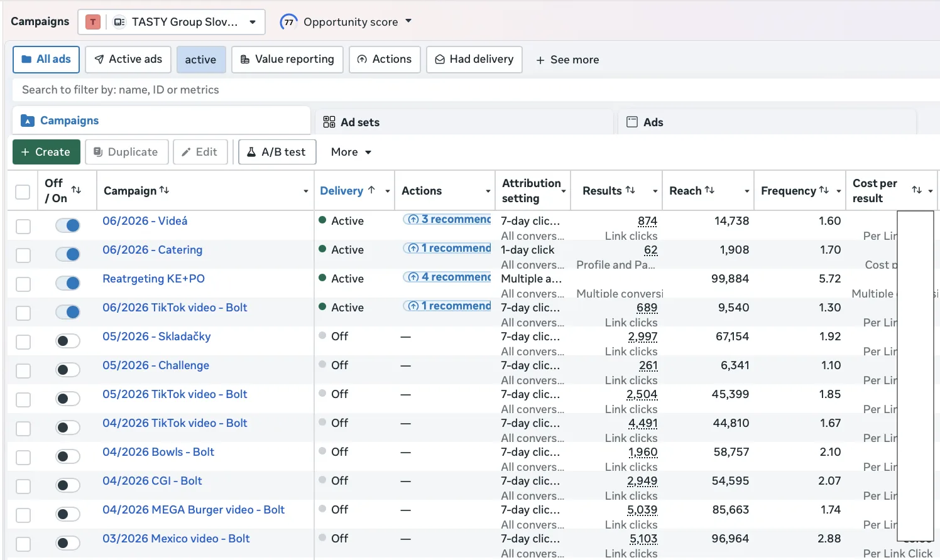Open the TASTY Group Slov... account dropdown

click(172, 22)
